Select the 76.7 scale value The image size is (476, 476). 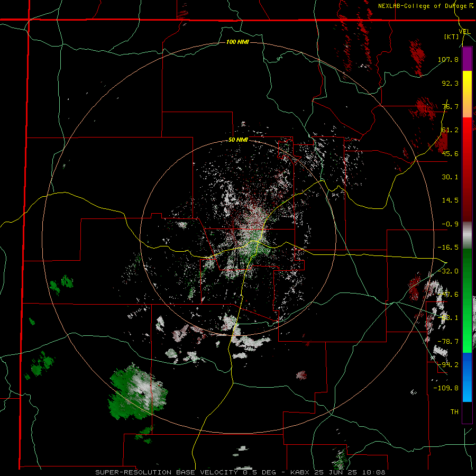coord(450,106)
